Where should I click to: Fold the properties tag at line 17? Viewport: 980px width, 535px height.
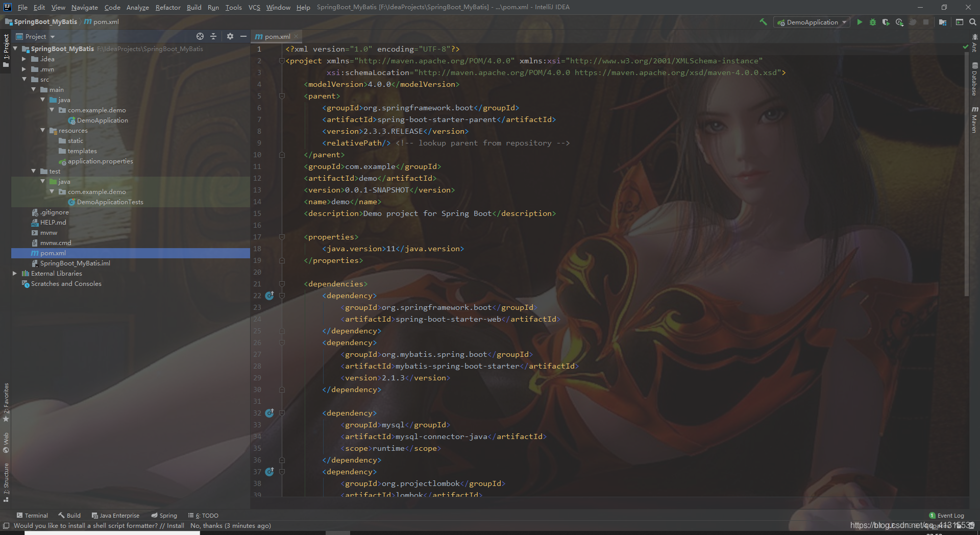tap(282, 237)
